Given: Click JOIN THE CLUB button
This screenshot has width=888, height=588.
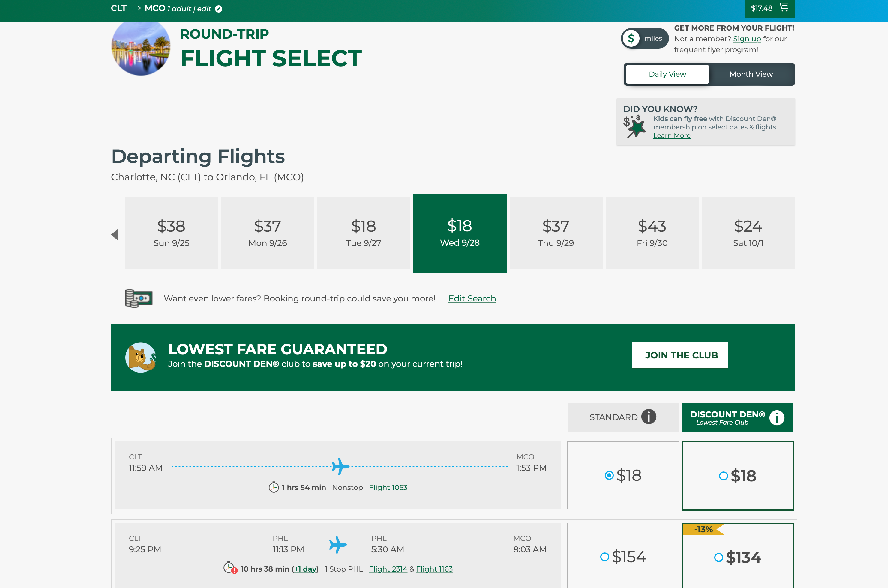Looking at the screenshot, I should point(680,355).
